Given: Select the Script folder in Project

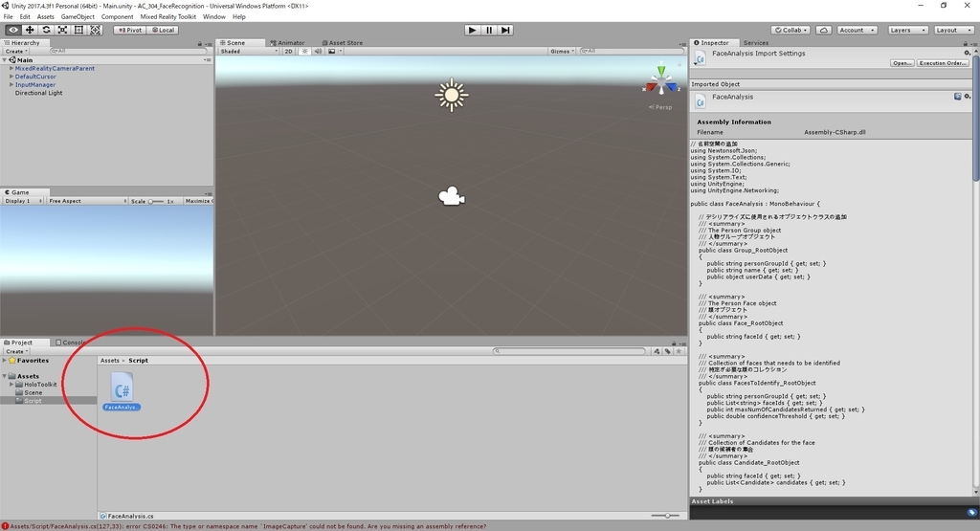Looking at the screenshot, I should tap(33, 401).
